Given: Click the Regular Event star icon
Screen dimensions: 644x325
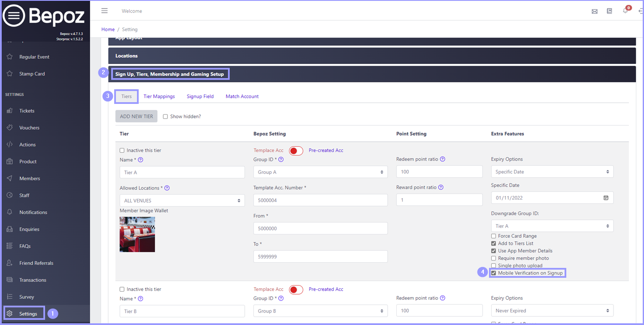Looking at the screenshot, I should [x=10, y=57].
